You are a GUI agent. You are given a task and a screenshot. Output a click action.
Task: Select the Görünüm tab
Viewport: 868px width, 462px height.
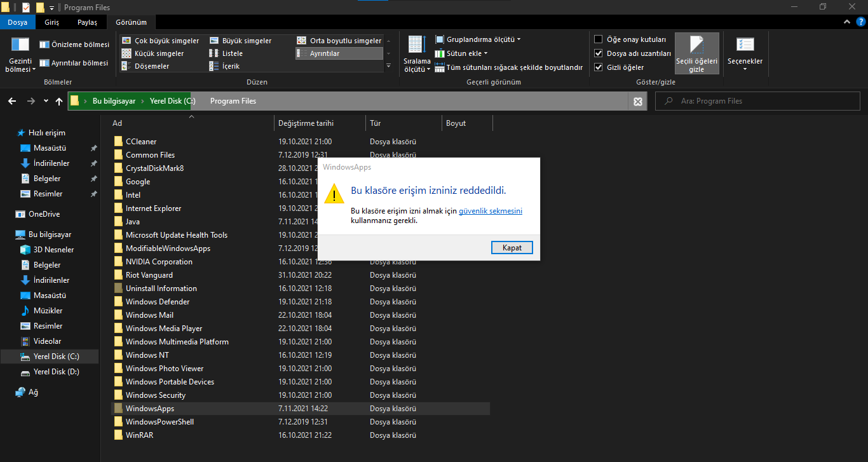(131, 22)
